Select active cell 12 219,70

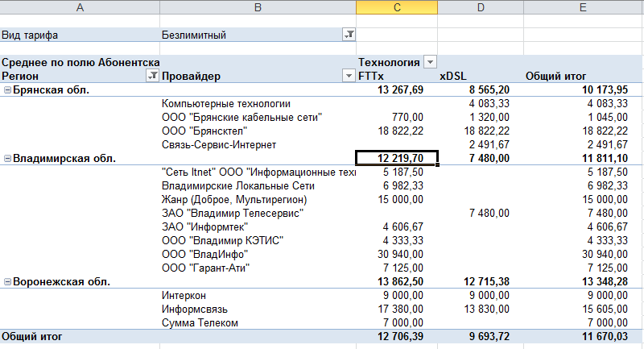pos(397,158)
